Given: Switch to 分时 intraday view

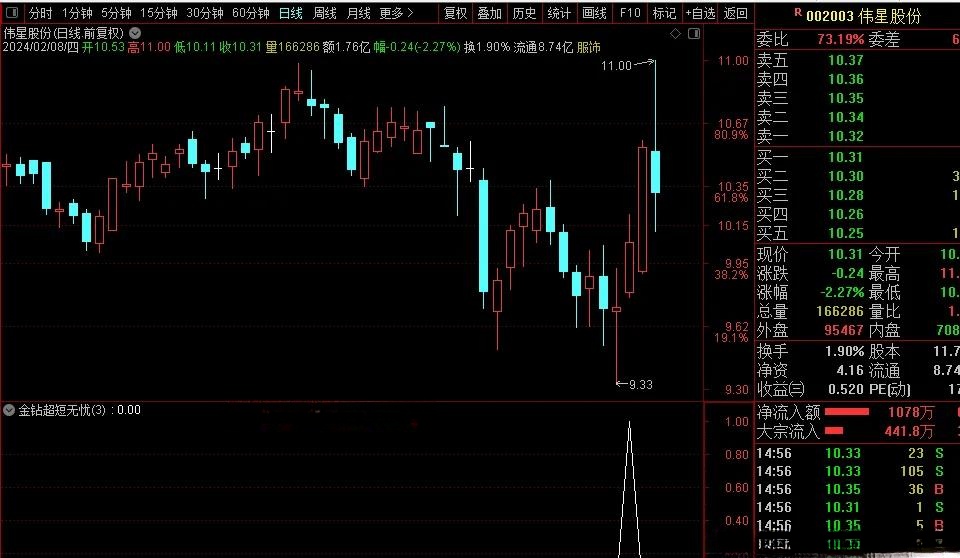Looking at the screenshot, I should (40, 13).
